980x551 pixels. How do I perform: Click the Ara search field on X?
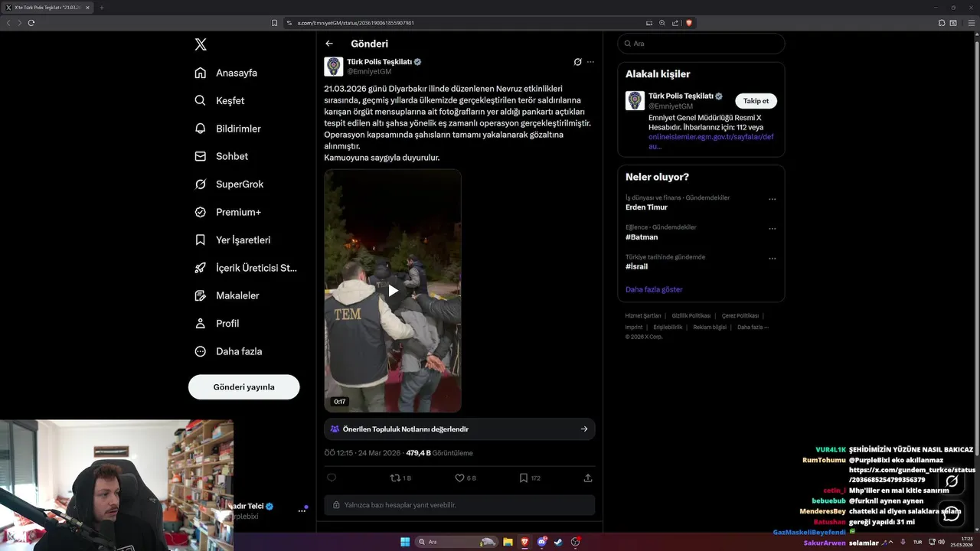(701, 44)
